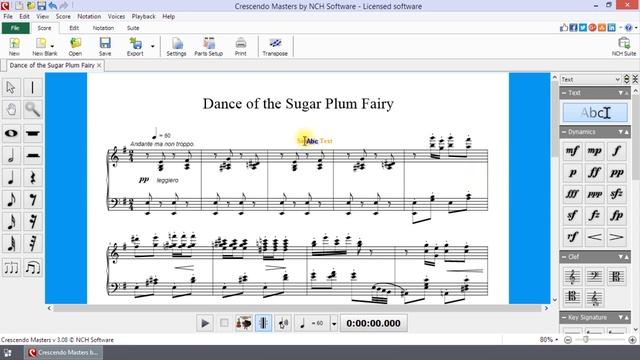Close Dance of the Sugar Plum Fairy tab
This screenshot has width=640, height=360.
click(99, 65)
